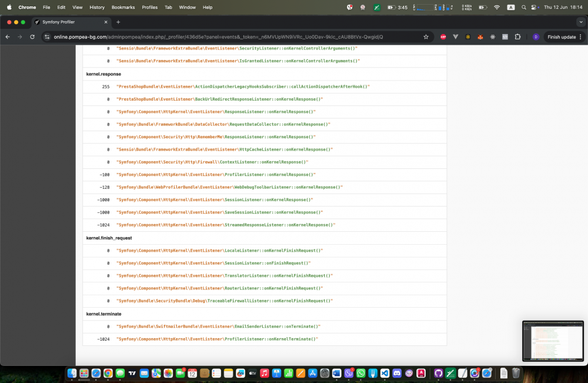This screenshot has height=383, width=588.
Task: Open Spotlight search from the menu bar
Action: pos(523,8)
